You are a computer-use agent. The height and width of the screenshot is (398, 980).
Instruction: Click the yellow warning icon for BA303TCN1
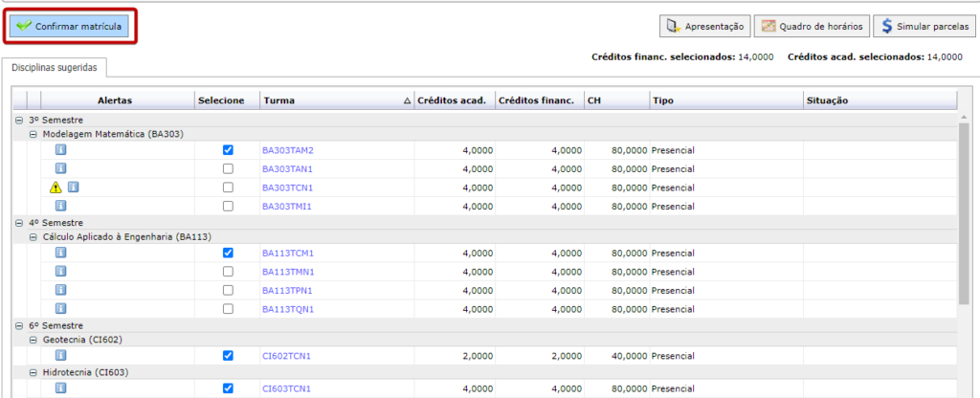tap(56, 188)
